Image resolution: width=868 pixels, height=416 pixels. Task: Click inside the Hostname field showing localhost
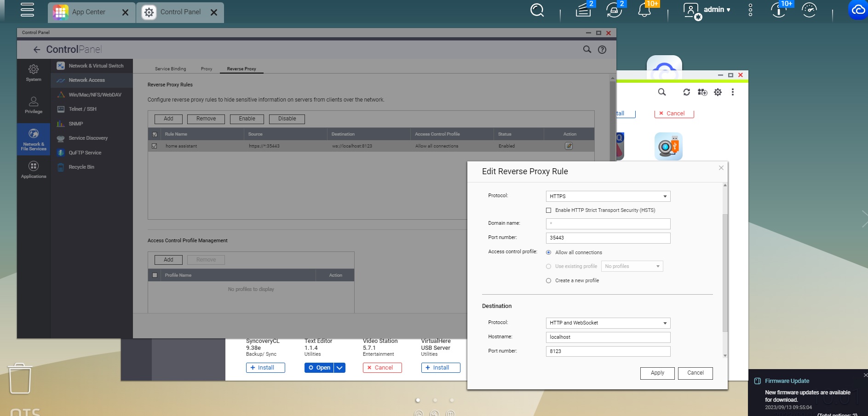click(x=607, y=337)
